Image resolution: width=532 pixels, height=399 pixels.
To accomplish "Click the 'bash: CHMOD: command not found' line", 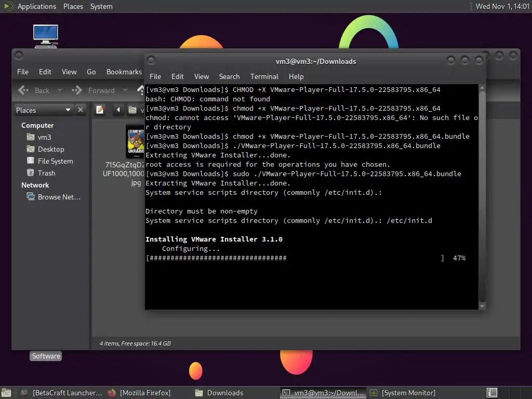I will click(208, 99).
